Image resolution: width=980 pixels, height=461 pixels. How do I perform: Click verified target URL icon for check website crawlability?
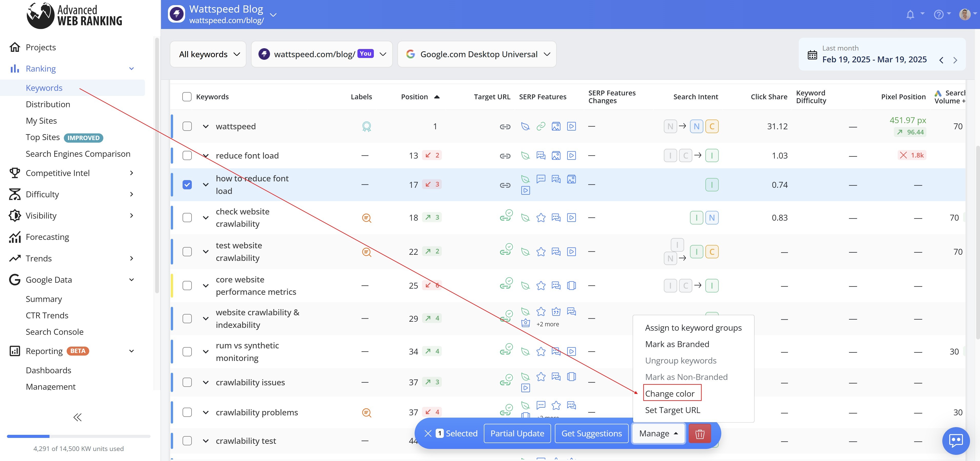pos(506,215)
